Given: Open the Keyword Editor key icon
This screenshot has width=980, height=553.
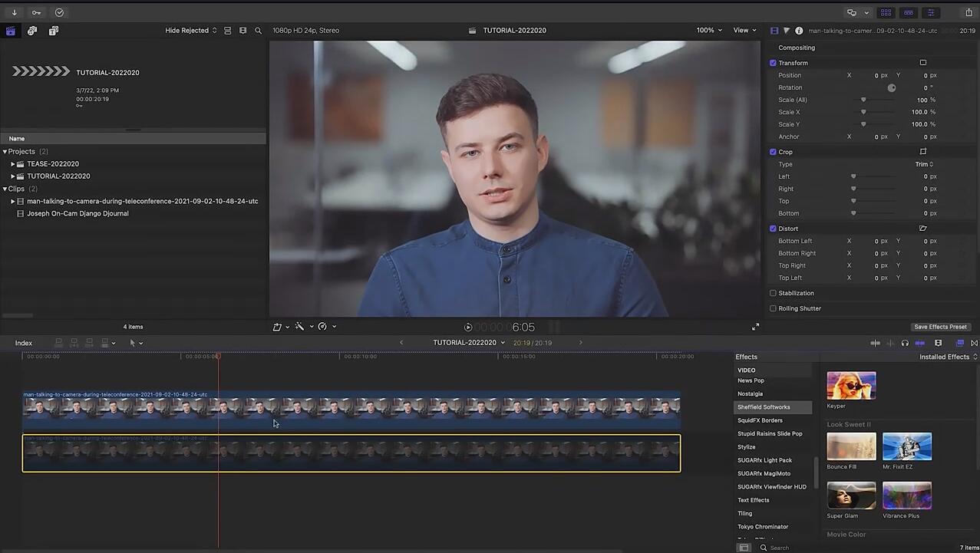Looking at the screenshot, I should tap(37, 12).
